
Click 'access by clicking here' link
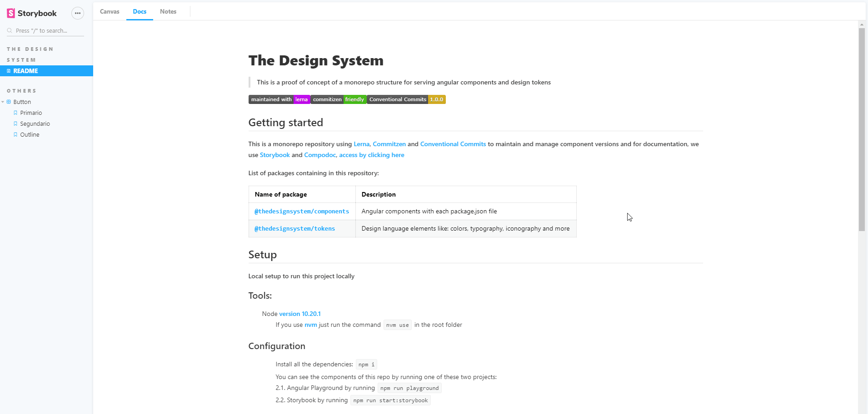pos(372,155)
